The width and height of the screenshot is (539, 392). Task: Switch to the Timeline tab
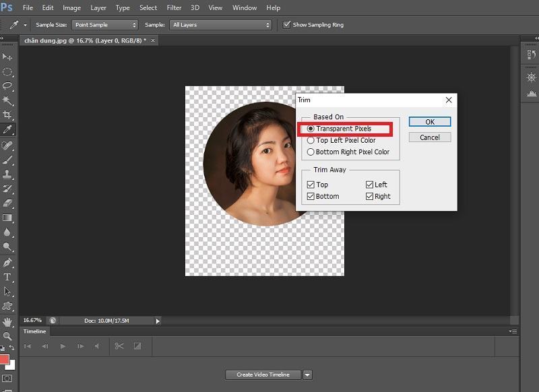pos(34,331)
